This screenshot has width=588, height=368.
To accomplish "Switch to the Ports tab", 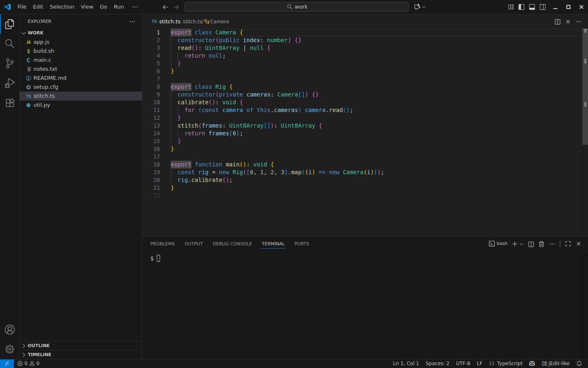I will pos(302,244).
